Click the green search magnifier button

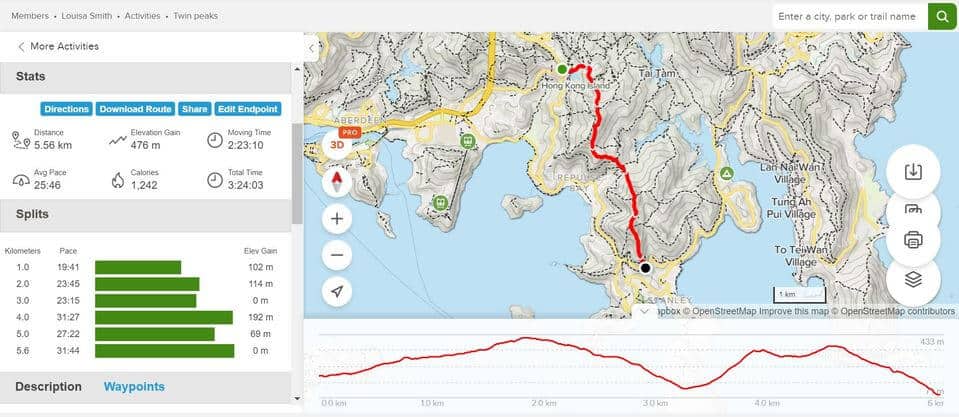pos(941,17)
